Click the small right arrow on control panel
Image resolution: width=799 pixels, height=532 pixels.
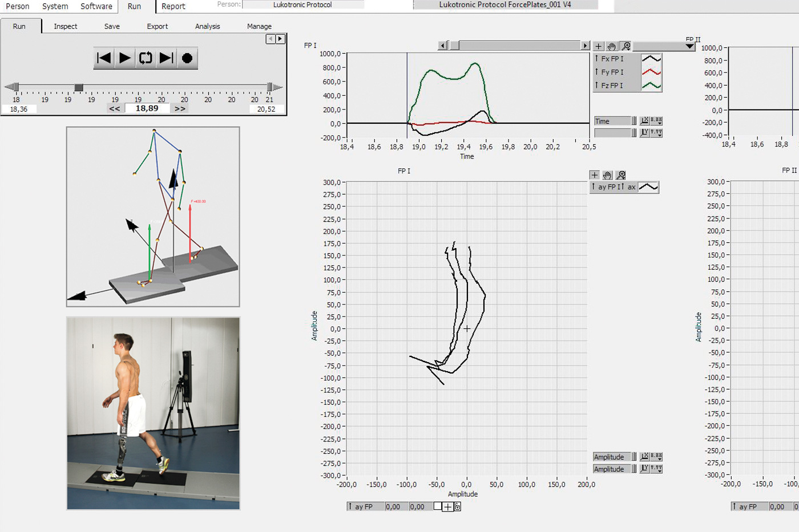(x=280, y=39)
